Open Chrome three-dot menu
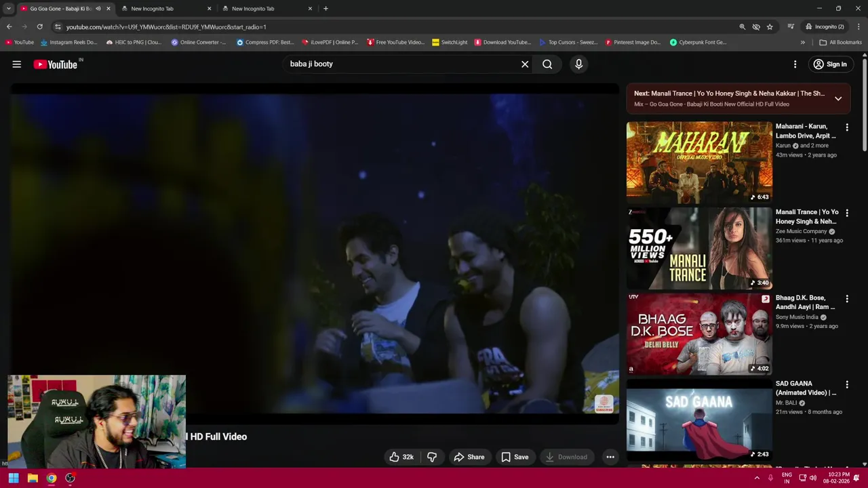This screenshot has width=868, height=488. (x=859, y=27)
